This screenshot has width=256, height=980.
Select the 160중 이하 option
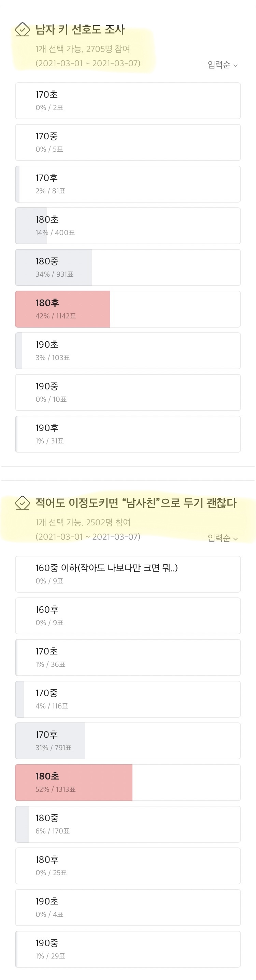[128, 574]
